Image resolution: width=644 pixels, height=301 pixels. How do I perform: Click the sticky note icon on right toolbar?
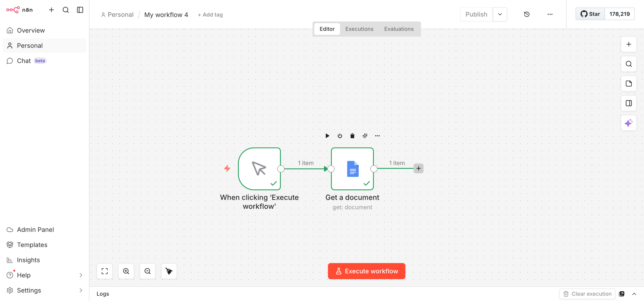coord(628,84)
